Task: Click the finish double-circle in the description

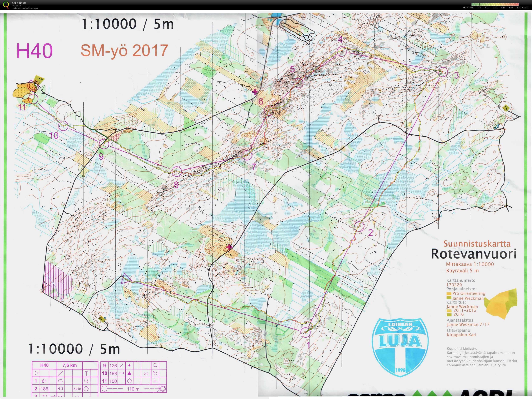Action: point(163,388)
